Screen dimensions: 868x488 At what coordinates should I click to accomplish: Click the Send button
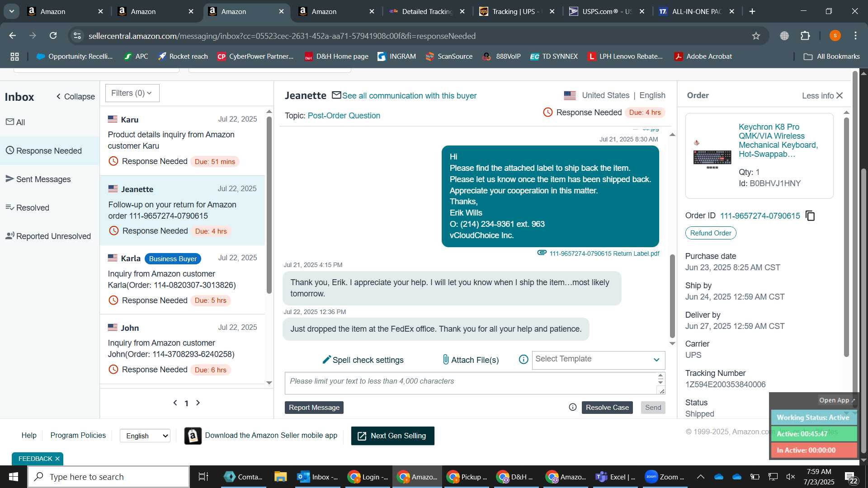(x=653, y=407)
